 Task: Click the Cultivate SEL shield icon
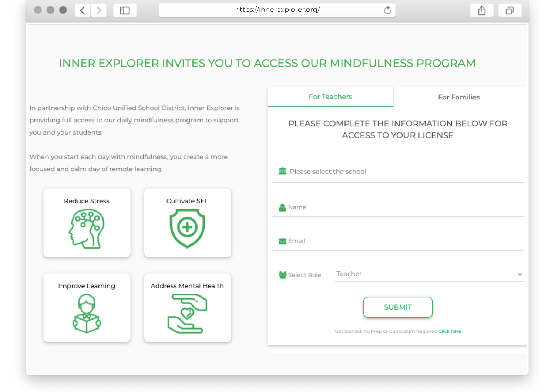coord(187,229)
